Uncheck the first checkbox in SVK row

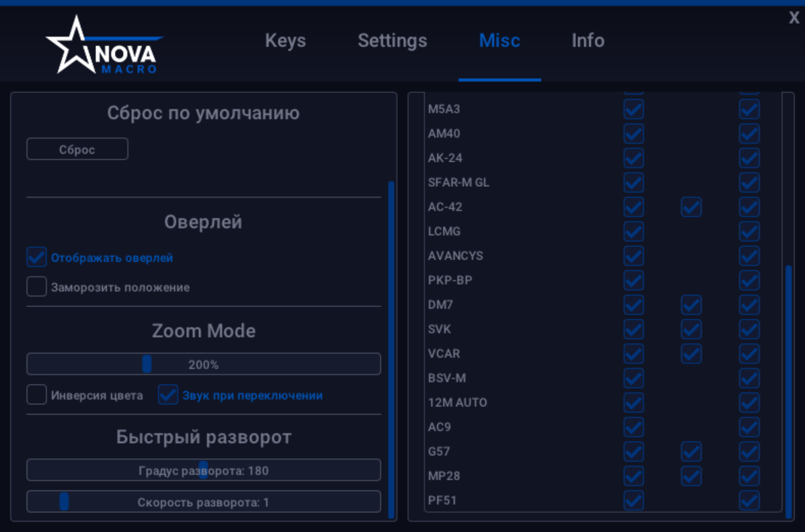(x=634, y=329)
